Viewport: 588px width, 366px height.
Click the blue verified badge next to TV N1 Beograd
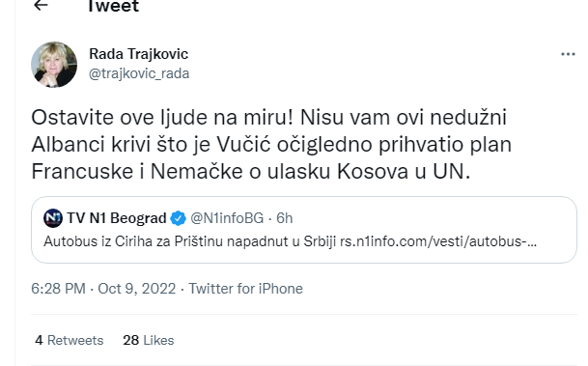pyautogui.click(x=178, y=218)
